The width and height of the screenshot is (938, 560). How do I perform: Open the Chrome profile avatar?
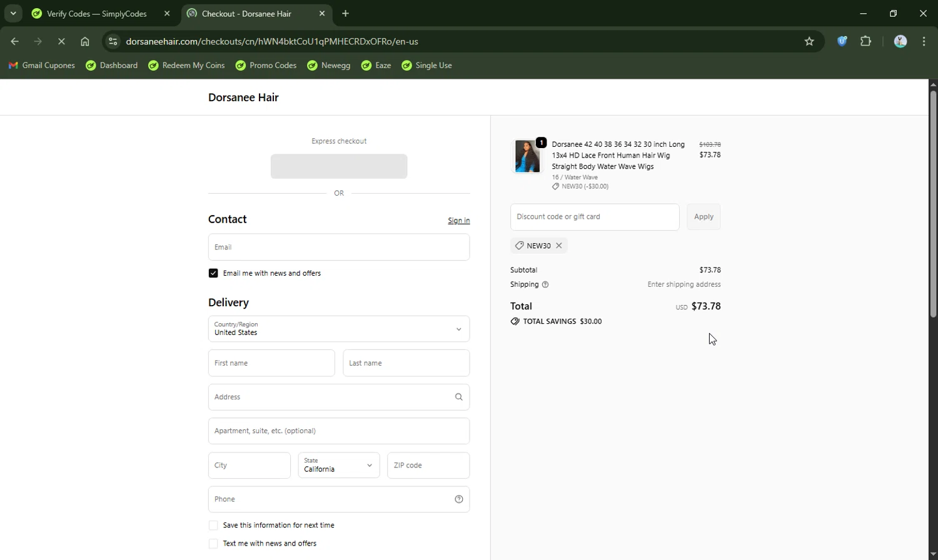pyautogui.click(x=900, y=41)
